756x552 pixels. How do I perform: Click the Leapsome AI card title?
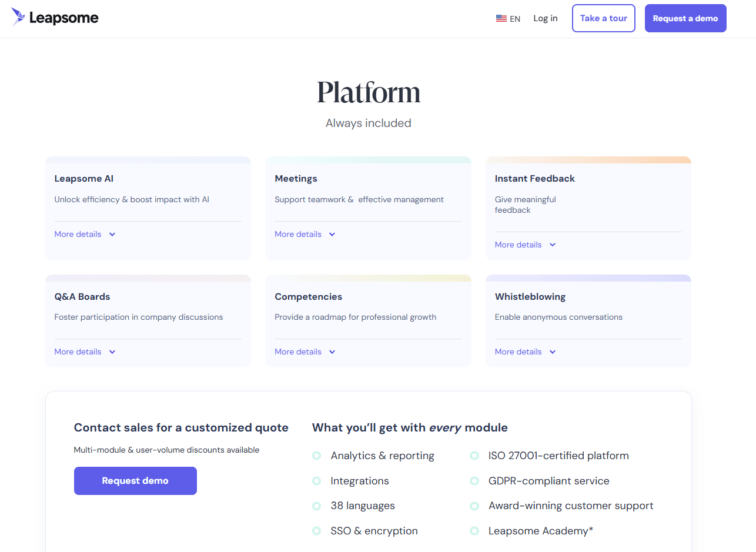pos(84,179)
